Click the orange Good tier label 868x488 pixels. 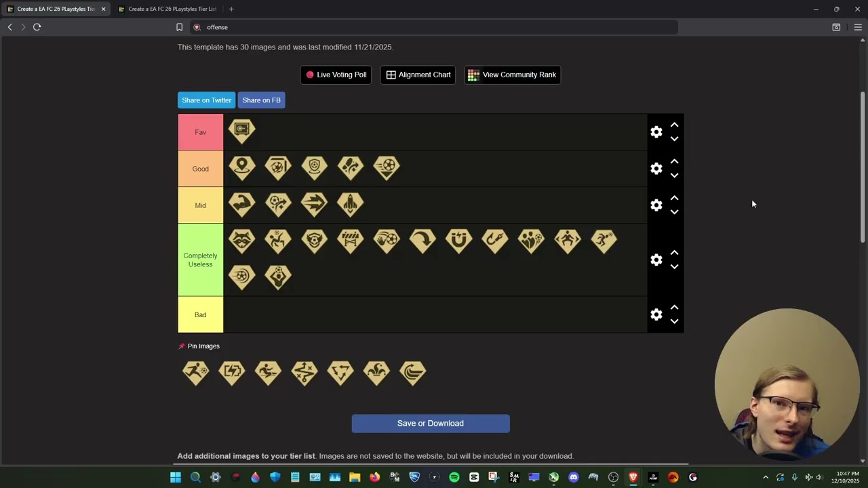201,169
